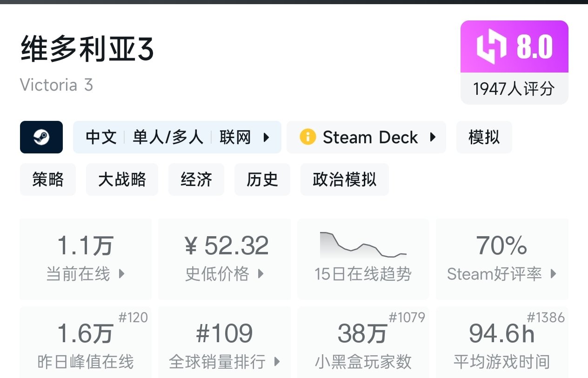Choose the 经济 tag
The width and height of the screenshot is (588, 378).
pos(196,179)
